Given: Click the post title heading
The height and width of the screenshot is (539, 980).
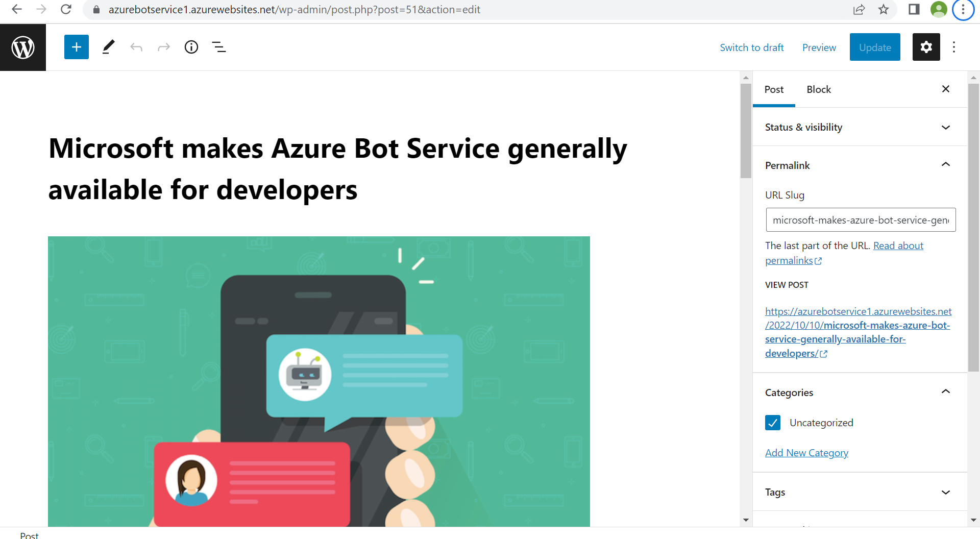Looking at the screenshot, I should [x=337, y=169].
